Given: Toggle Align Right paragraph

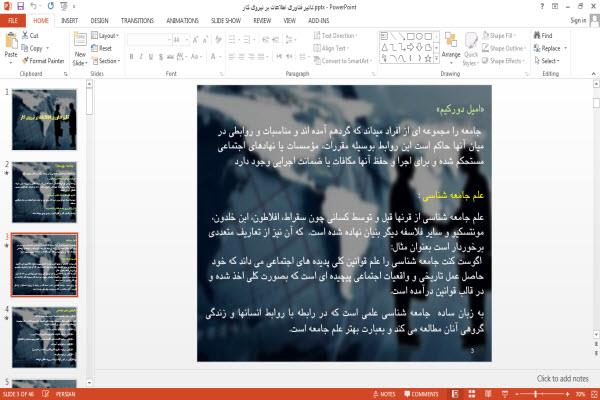Looking at the screenshot, I should click(251, 57).
